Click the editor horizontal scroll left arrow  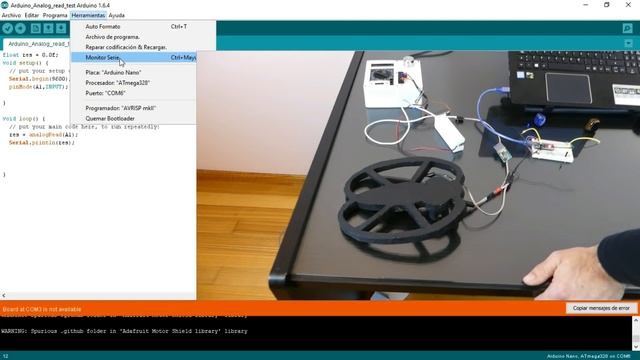[x=4, y=295]
